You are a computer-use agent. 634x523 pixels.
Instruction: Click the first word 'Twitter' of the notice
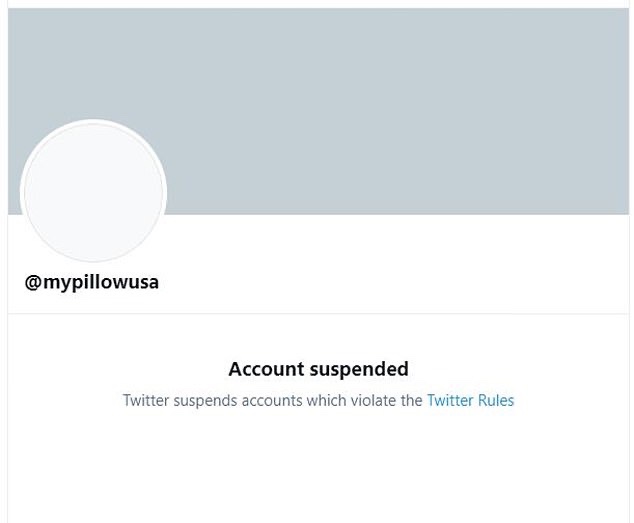146,401
